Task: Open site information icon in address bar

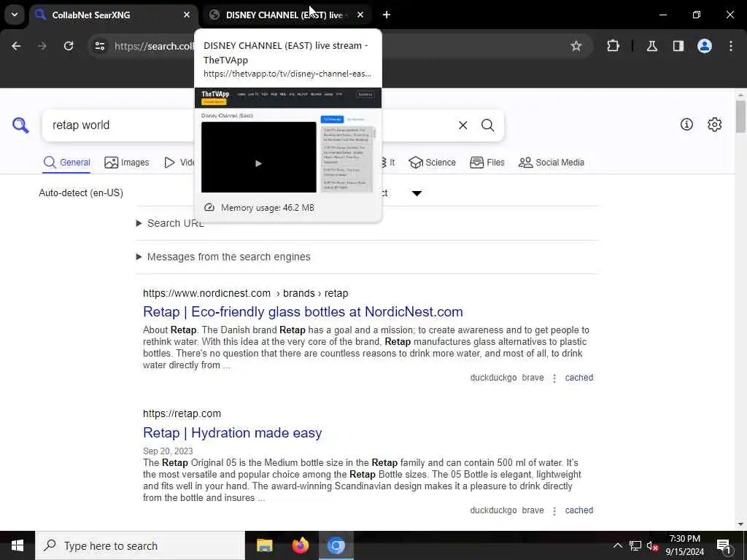Action: point(99,46)
